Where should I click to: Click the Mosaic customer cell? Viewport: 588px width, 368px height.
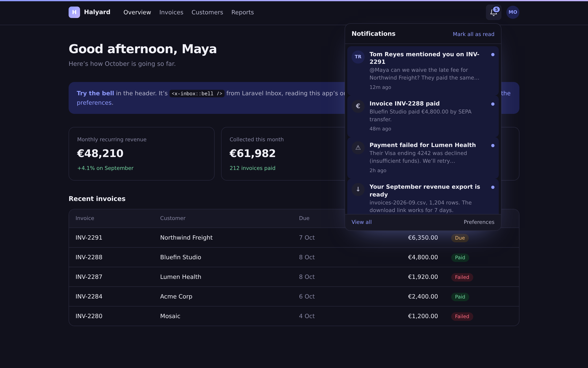point(170,316)
